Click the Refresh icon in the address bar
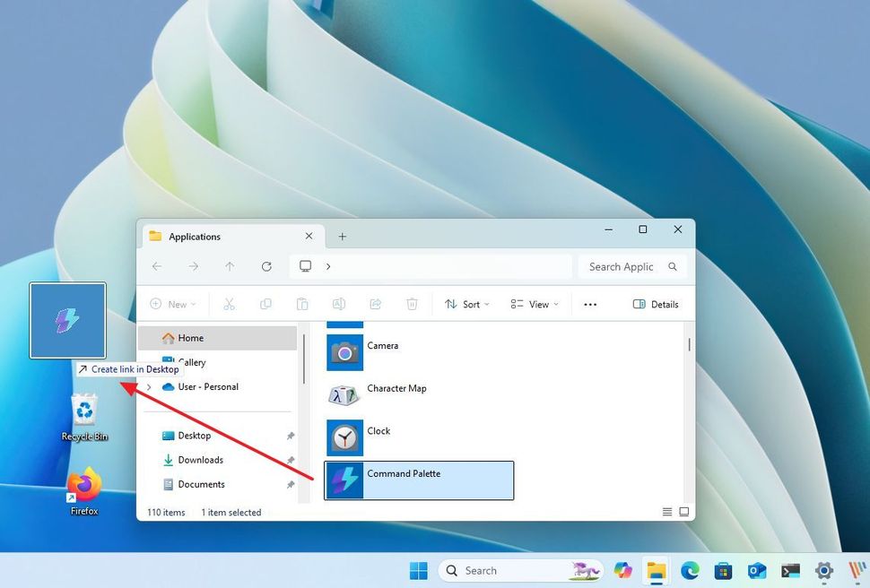Image resolution: width=870 pixels, height=588 pixels. [266, 266]
